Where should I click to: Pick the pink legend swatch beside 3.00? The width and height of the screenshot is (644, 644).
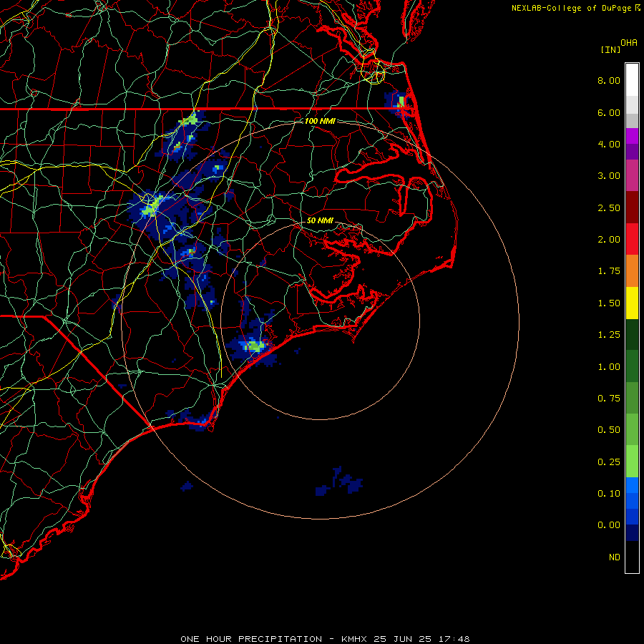(632, 175)
